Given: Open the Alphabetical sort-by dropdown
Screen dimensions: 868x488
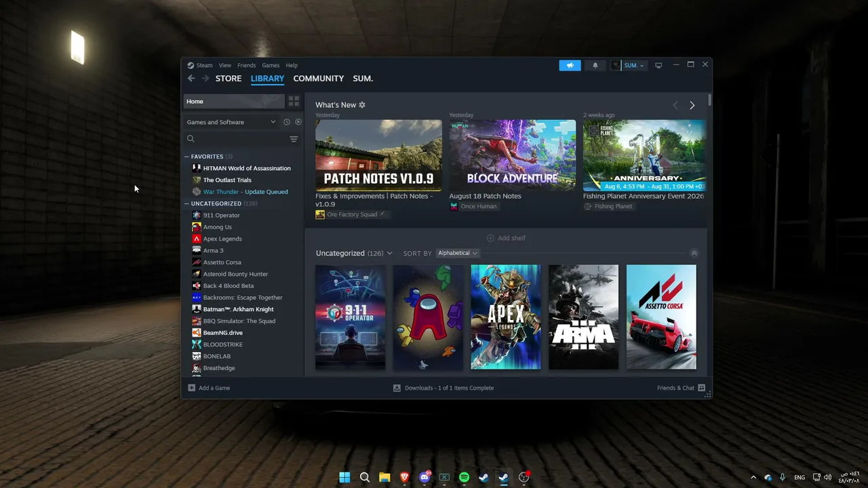Looking at the screenshot, I should click(458, 253).
